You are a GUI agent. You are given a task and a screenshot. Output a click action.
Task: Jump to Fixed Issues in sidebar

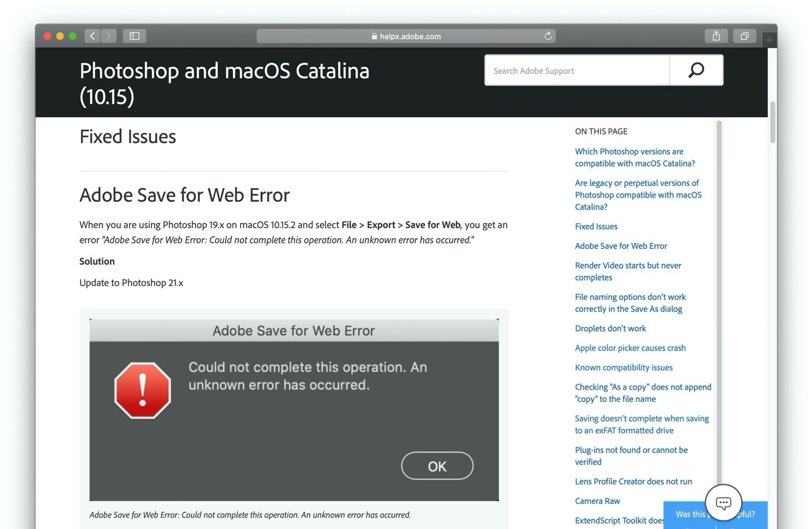tap(596, 226)
